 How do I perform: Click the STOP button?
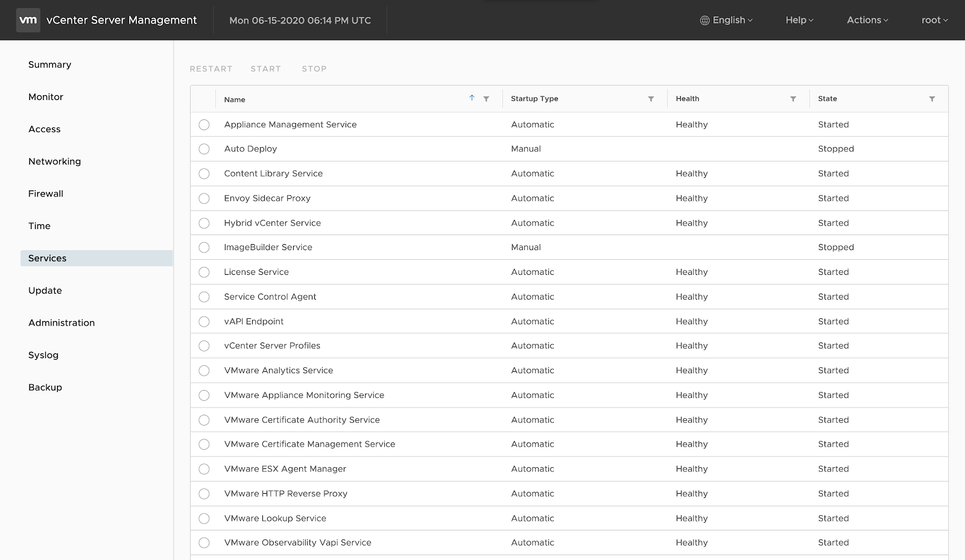(x=314, y=69)
